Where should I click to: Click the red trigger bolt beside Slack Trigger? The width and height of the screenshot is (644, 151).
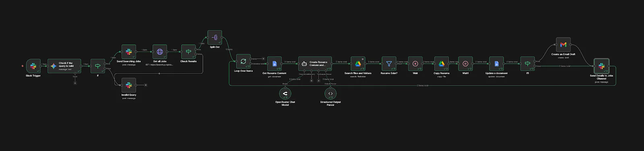tap(23, 66)
